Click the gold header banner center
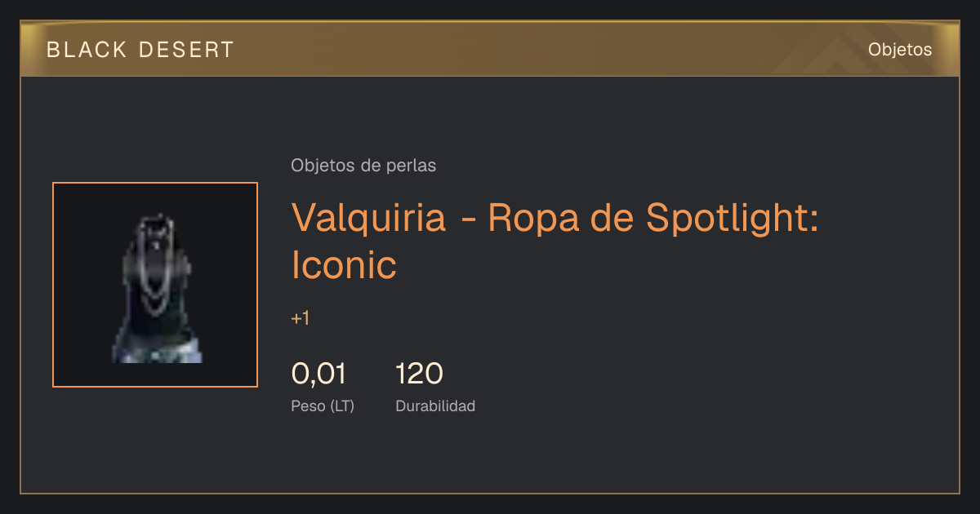This screenshot has width=980, height=514. click(490, 50)
